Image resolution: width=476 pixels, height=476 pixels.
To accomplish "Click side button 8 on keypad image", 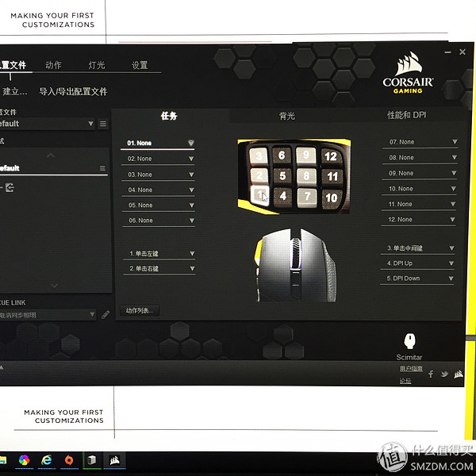I will [306, 176].
